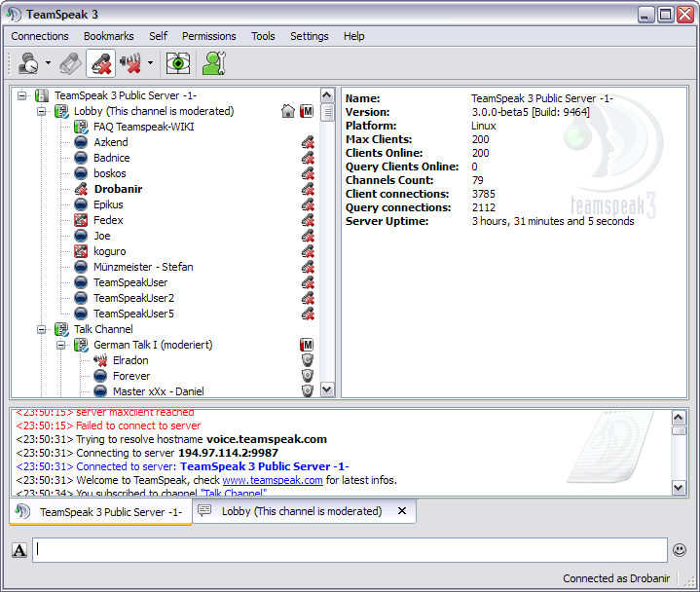
Task: Open the Contacts wrench toolbar icon
Action: [214, 63]
